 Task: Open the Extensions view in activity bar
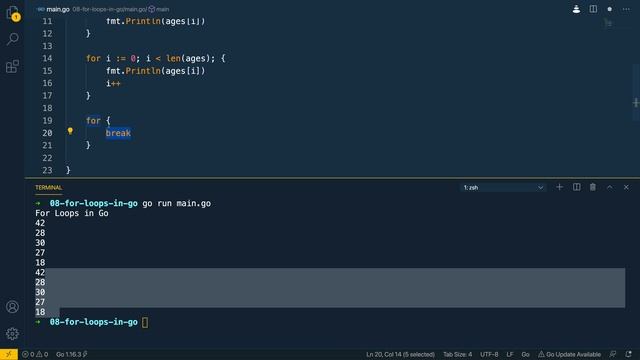tap(12, 66)
